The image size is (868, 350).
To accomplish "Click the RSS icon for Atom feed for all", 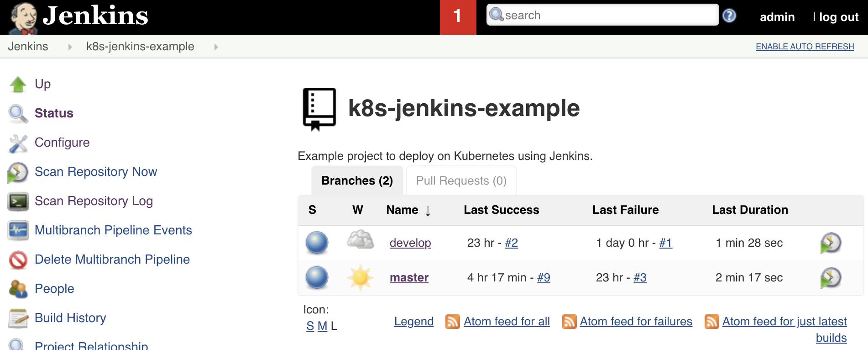I will coord(452,322).
